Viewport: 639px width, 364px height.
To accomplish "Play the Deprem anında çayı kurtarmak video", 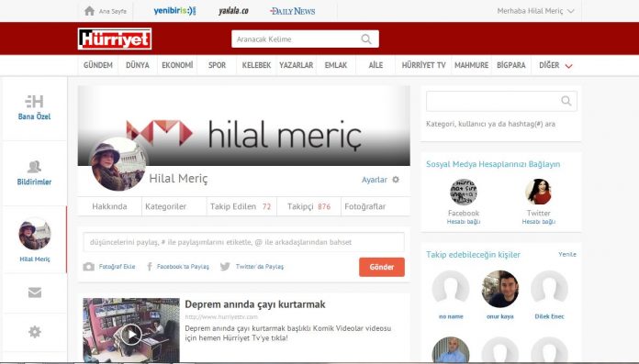I will pos(131,335).
